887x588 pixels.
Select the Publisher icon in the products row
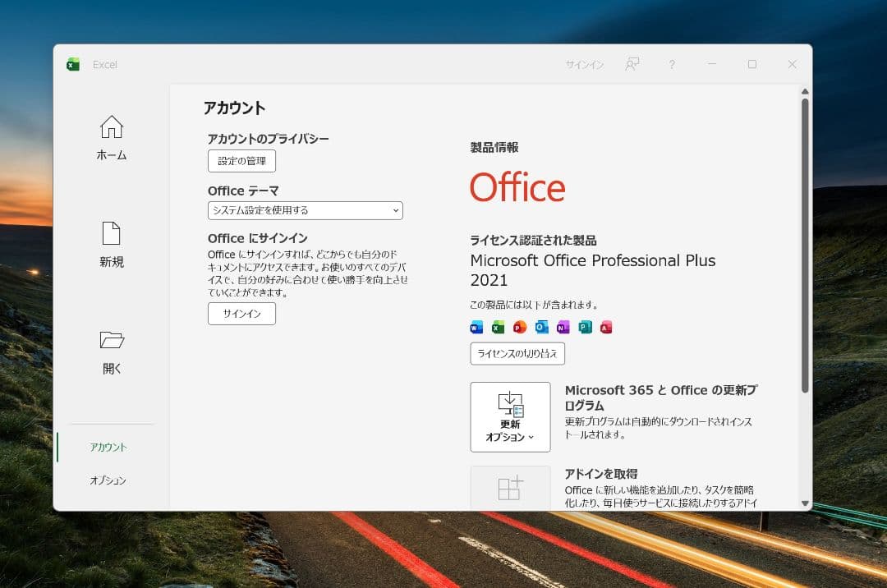584,327
